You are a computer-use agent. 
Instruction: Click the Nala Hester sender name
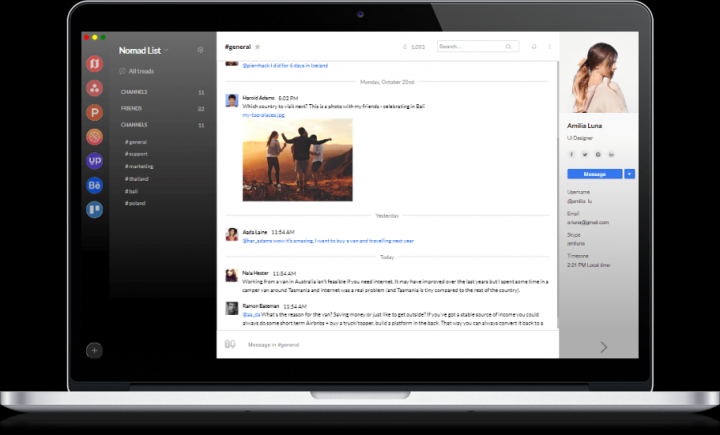(x=255, y=273)
